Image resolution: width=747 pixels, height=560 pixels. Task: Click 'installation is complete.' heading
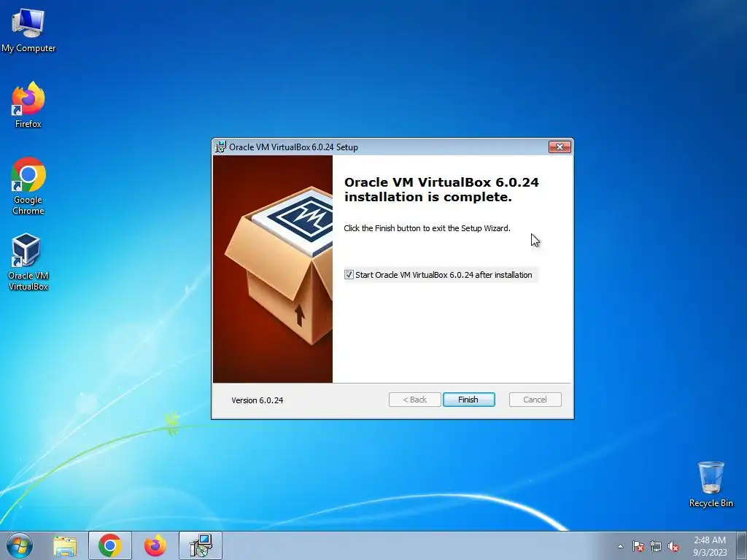click(427, 197)
